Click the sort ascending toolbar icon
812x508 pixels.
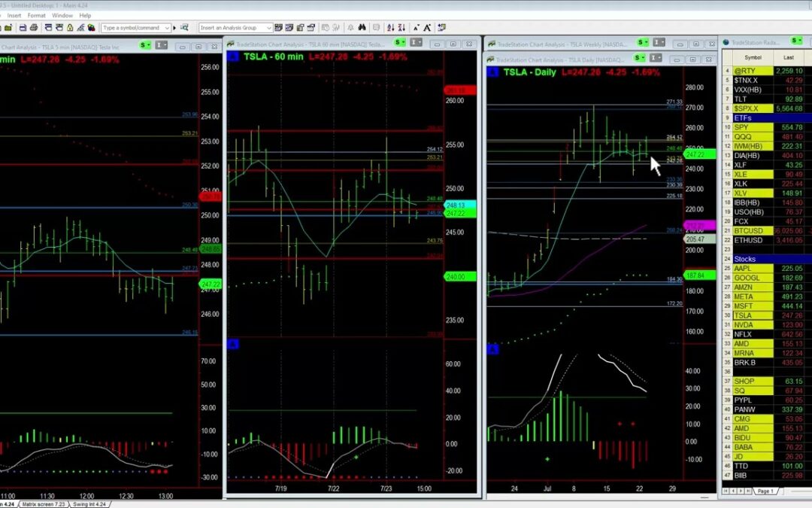click(x=390, y=28)
